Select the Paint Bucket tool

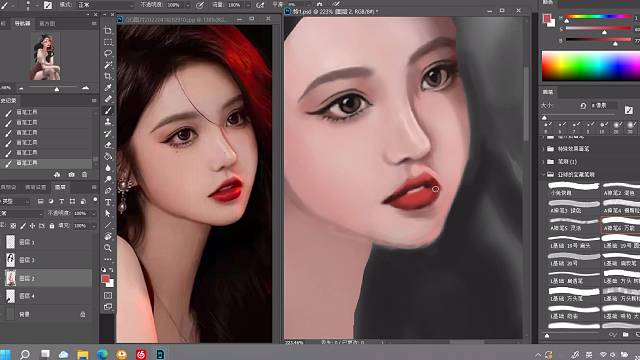108,156
